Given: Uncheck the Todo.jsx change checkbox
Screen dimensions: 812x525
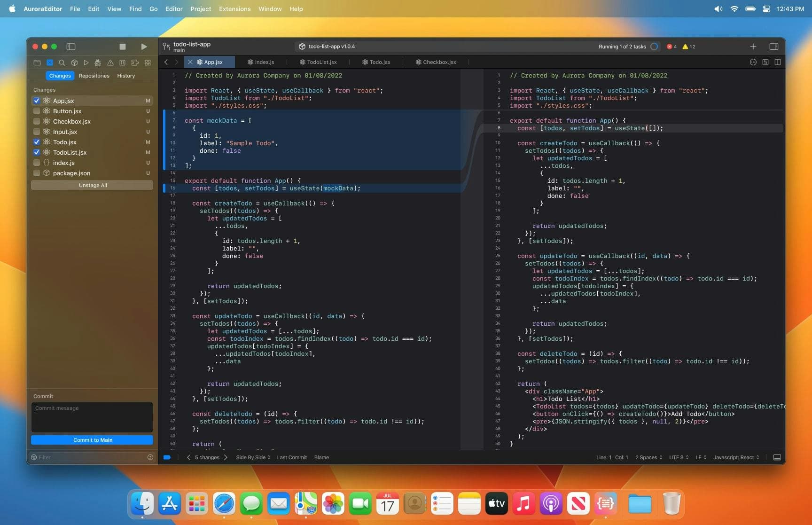Looking at the screenshot, I should 37,142.
